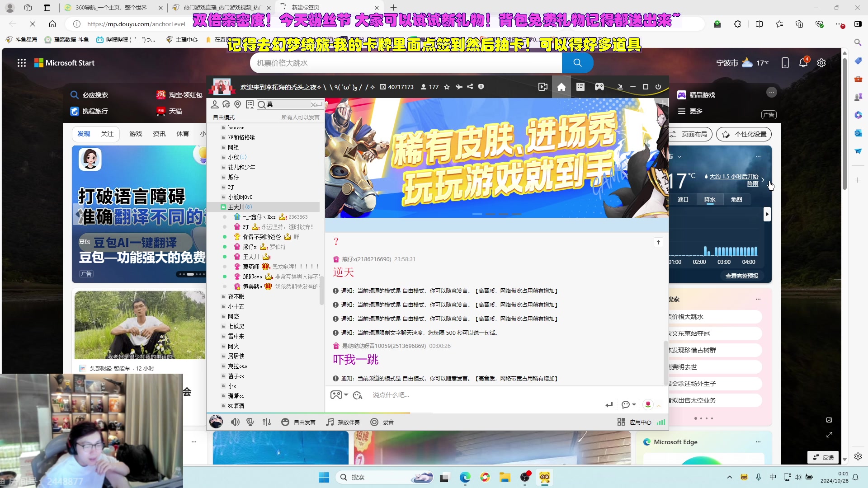Click the airplane invite icon in YY
Viewport: 868px width, 488px height.
coord(459,87)
